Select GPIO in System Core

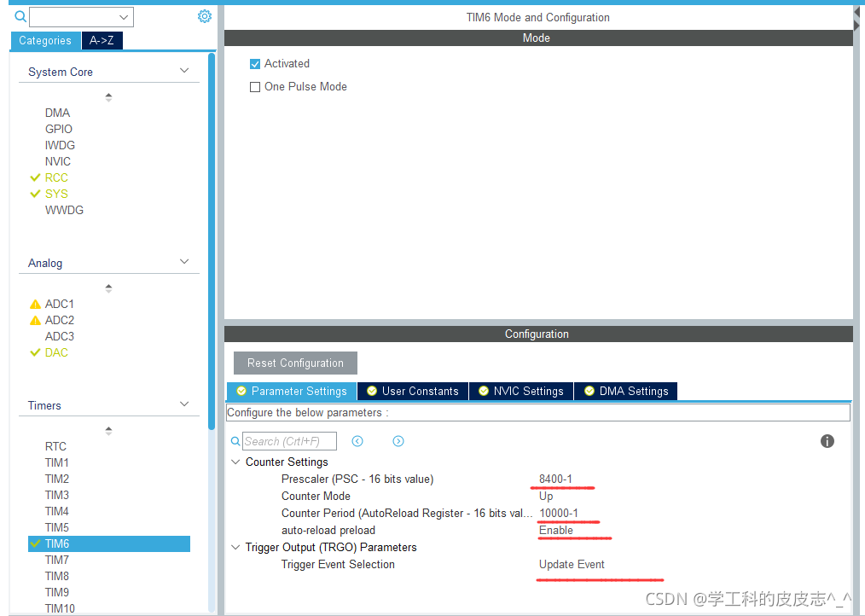(x=59, y=129)
